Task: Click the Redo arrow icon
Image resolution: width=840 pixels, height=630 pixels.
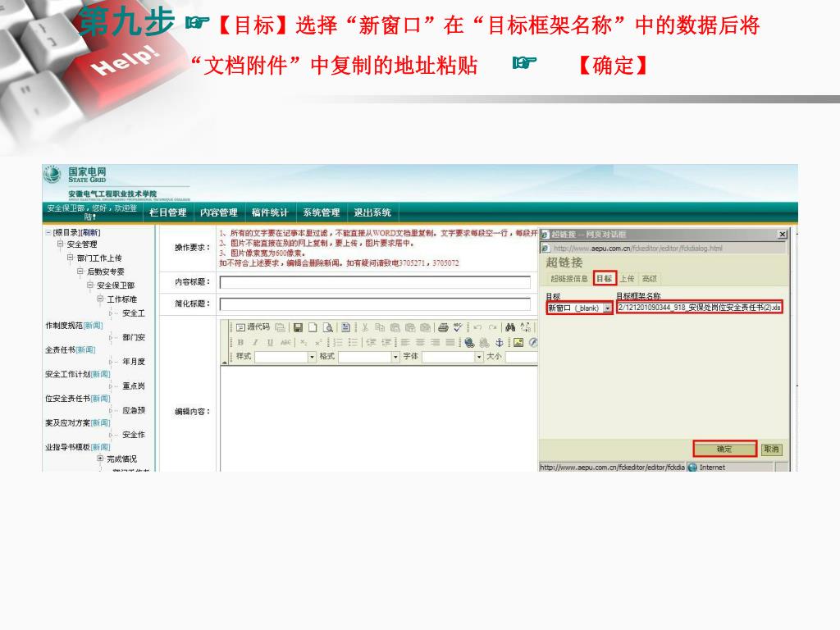Action: [493, 327]
